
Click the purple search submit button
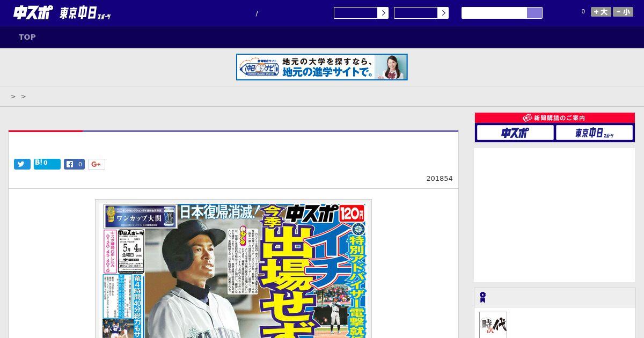click(x=535, y=13)
